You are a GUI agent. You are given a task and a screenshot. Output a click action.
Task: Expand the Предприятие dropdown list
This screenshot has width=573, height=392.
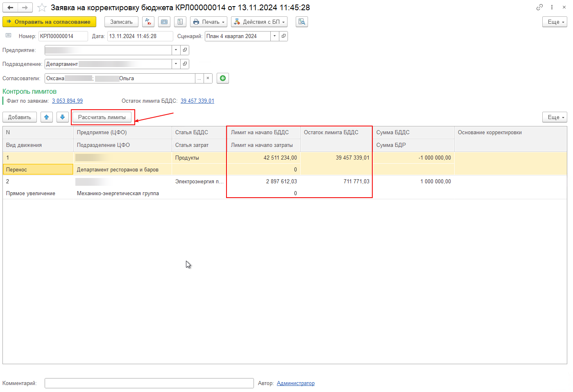point(176,50)
